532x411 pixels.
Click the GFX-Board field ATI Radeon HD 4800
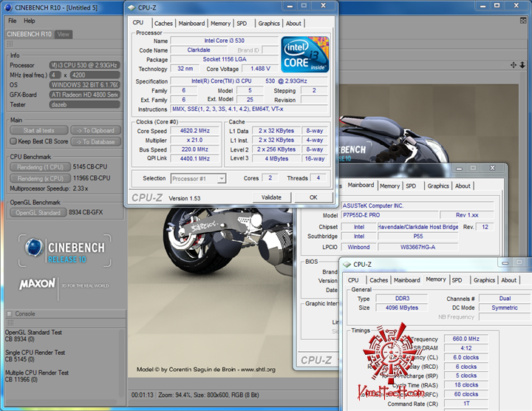(x=85, y=95)
